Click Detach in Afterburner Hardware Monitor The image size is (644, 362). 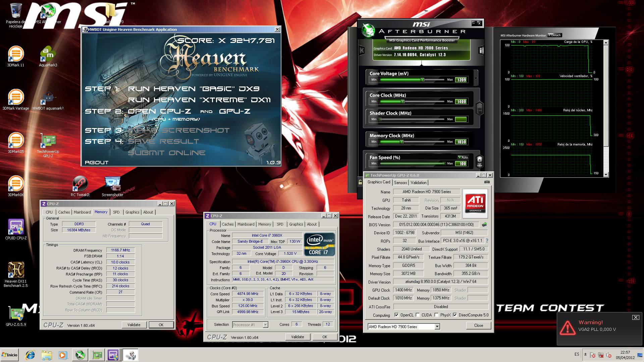point(554,35)
